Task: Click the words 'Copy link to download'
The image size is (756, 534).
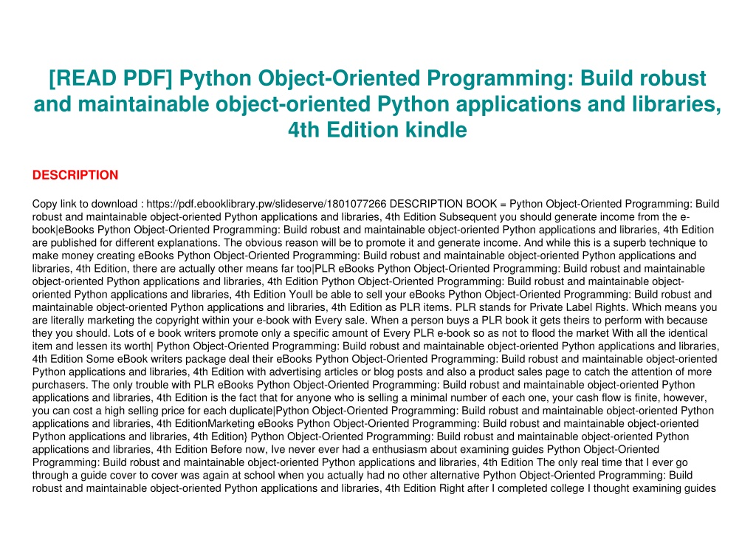Action: tap(85, 204)
